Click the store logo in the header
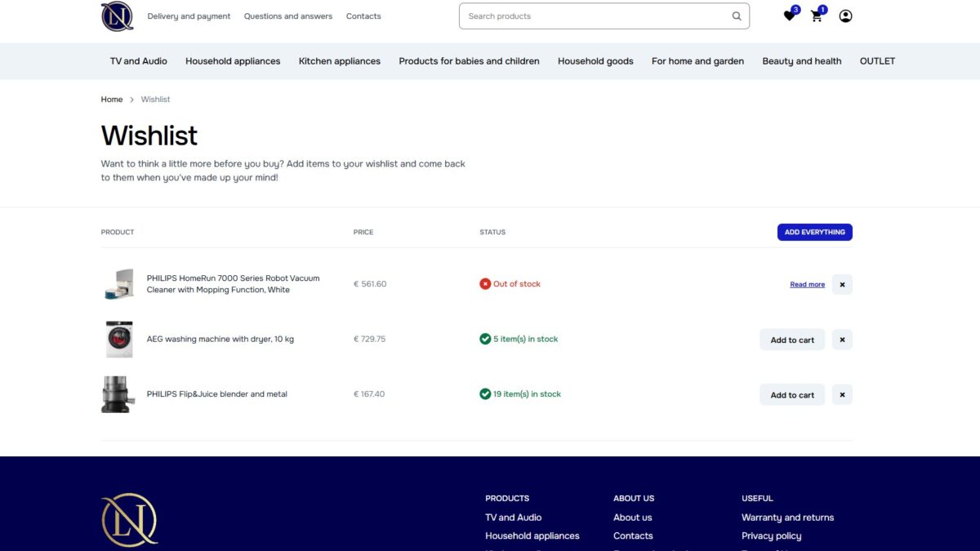980x551 pixels. (x=118, y=16)
